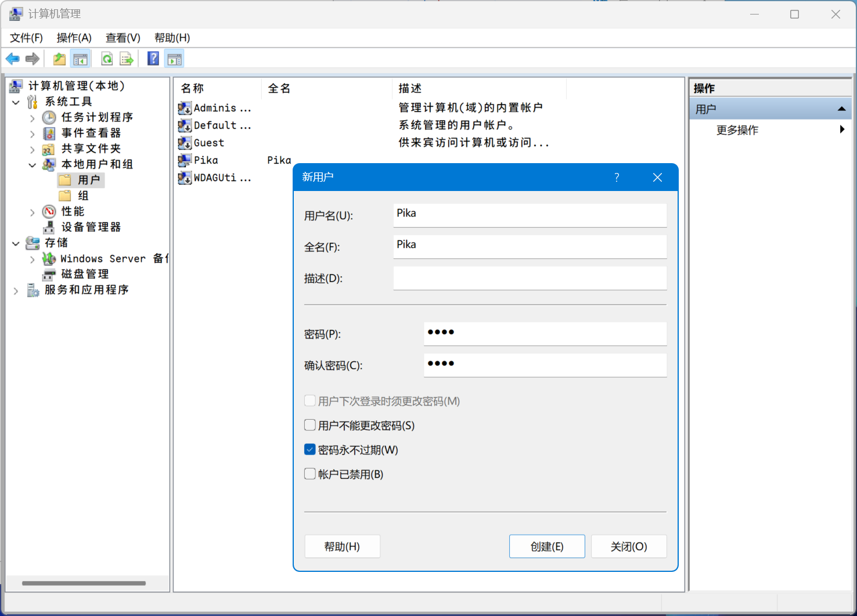Click the Refresh toolbar icon
Screen dimensions: 857x616
pyautogui.click(x=107, y=59)
